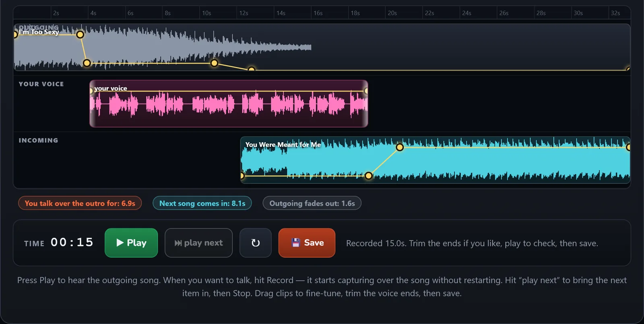Screen dimensions: 644x324
Task: Click the 00:15 time readout
Action: pyautogui.click(x=72, y=242)
